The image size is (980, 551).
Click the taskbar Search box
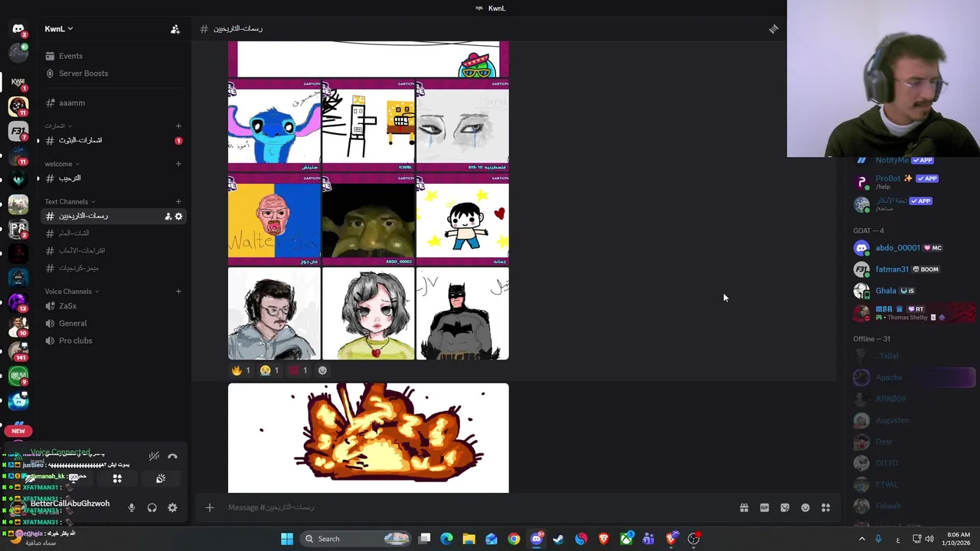356,539
